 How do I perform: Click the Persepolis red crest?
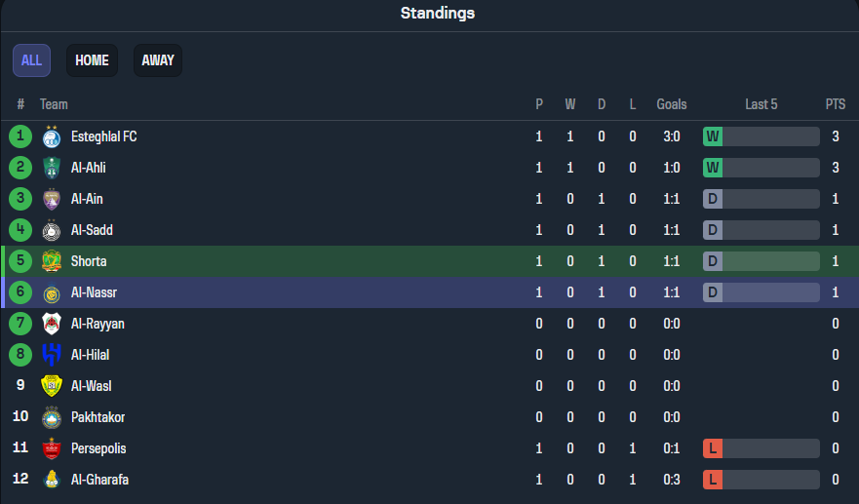click(52, 448)
